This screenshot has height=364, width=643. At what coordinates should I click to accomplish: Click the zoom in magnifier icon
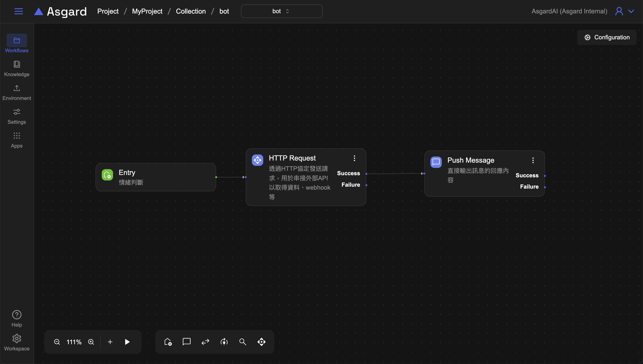(91, 342)
